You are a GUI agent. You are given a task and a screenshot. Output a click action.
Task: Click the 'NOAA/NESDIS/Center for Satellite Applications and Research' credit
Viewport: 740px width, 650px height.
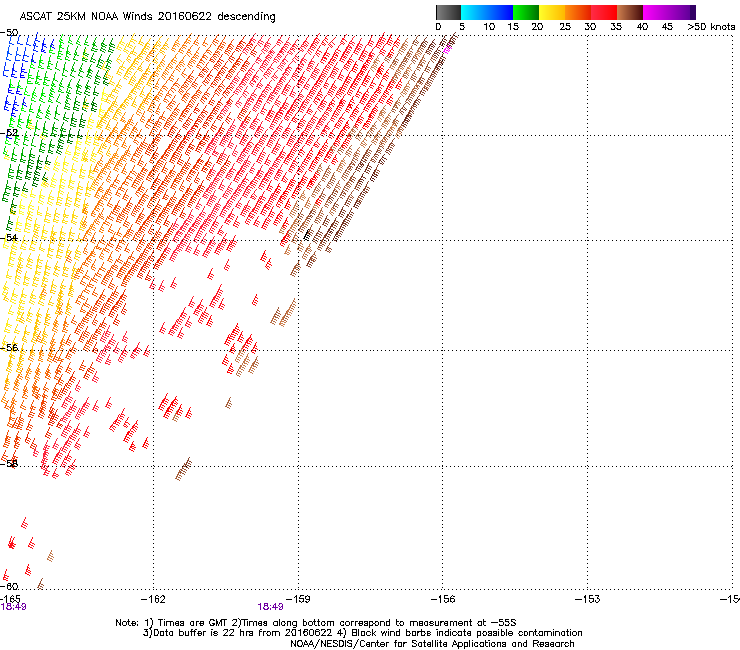(432, 644)
